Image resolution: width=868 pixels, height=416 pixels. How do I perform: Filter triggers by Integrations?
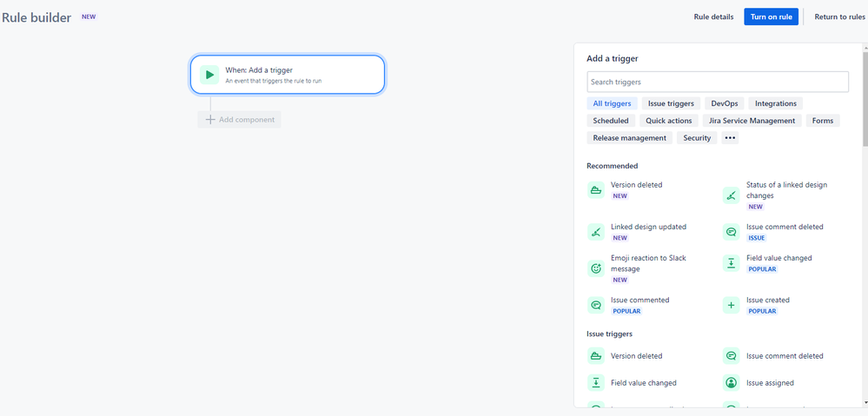(776, 103)
